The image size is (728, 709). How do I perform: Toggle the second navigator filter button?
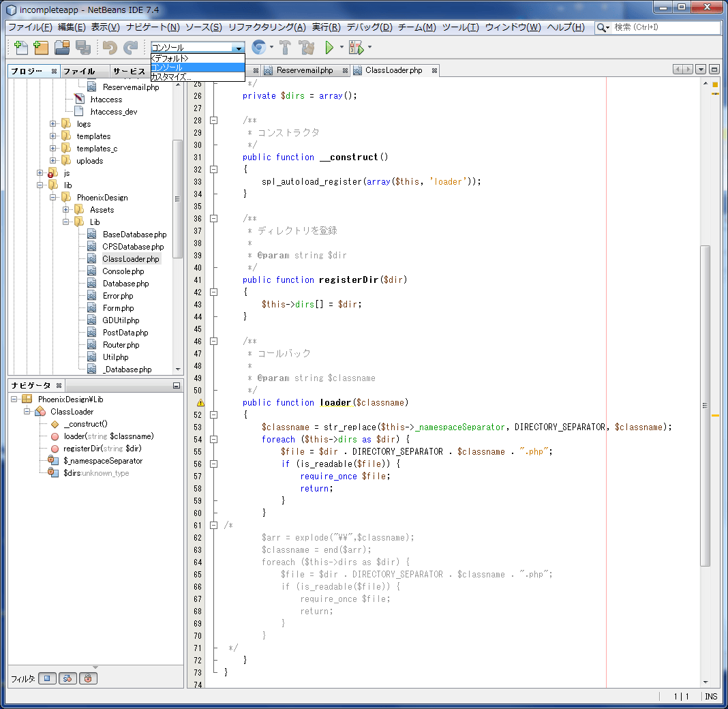(x=67, y=678)
